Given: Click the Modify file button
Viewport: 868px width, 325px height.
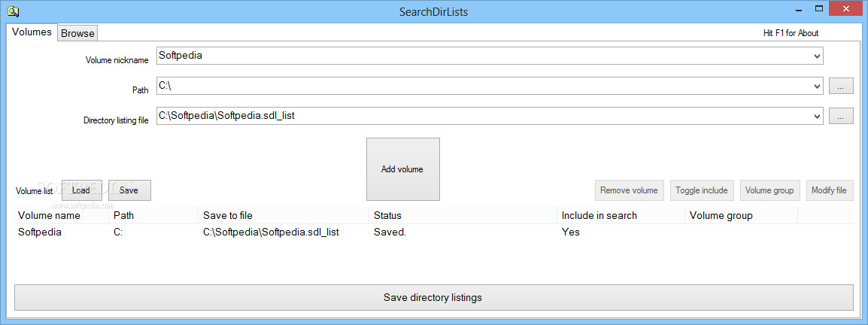Looking at the screenshot, I should click(x=829, y=190).
